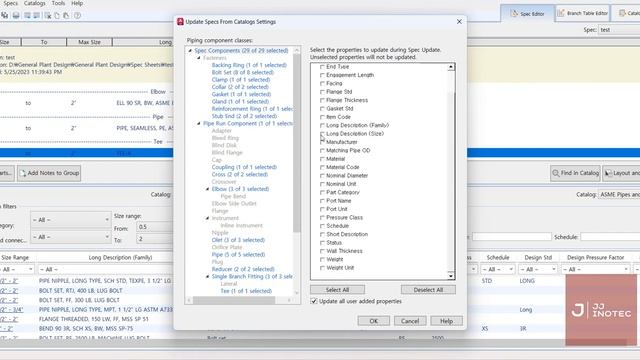This screenshot has width=640, height=360.
Task: Click the Schedule filter input field
Action: 610,237
